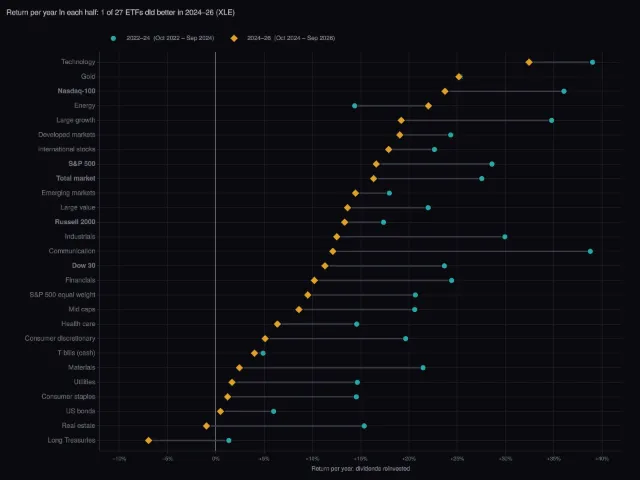Click the '-10%' x-axis tick label
The width and height of the screenshot is (640, 480).
click(x=119, y=459)
